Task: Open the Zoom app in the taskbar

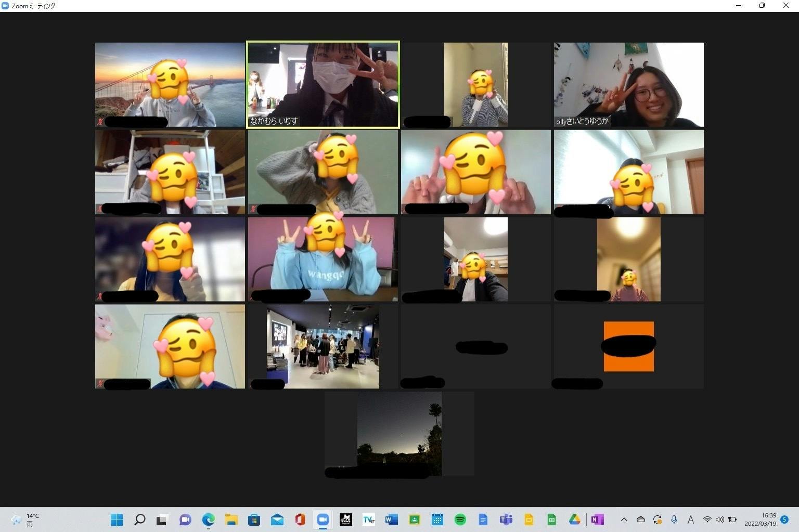Action: 323,520
